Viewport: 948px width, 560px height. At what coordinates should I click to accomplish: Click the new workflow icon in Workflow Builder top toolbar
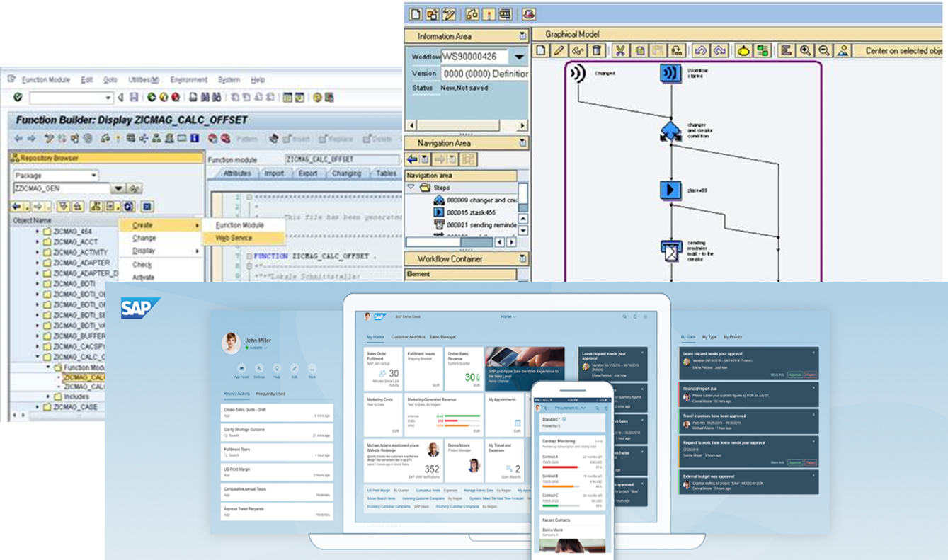(416, 13)
